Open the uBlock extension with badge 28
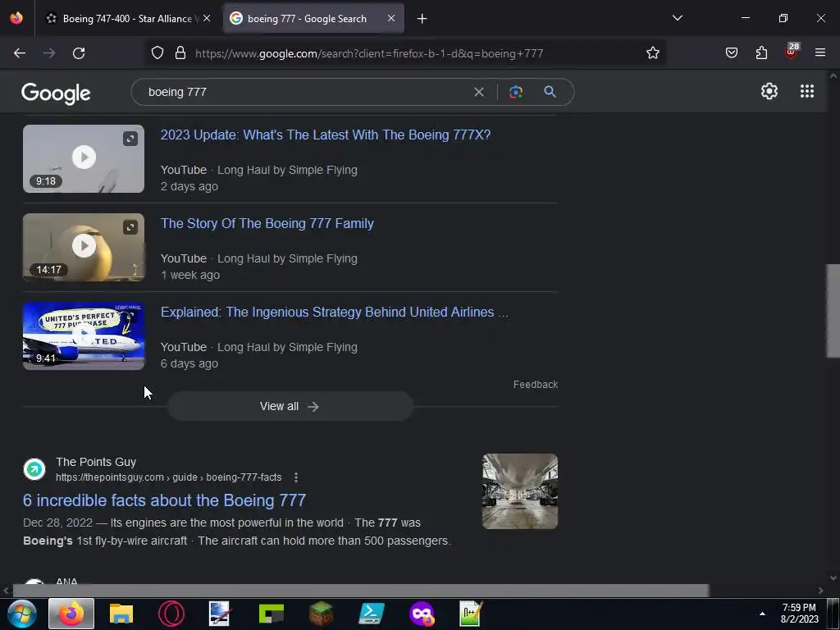This screenshot has width=840, height=630. (x=792, y=52)
